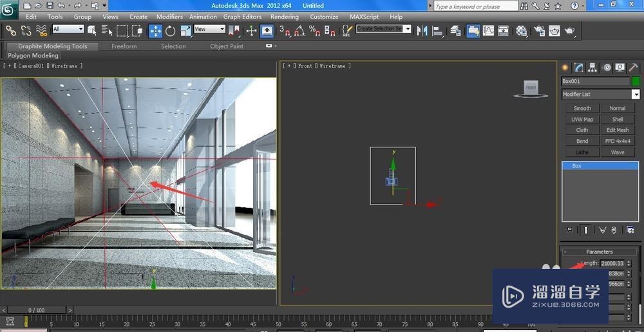Open Render Setup teapot icon
Image resolution: width=644 pixels, height=332 pixels.
click(539, 31)
